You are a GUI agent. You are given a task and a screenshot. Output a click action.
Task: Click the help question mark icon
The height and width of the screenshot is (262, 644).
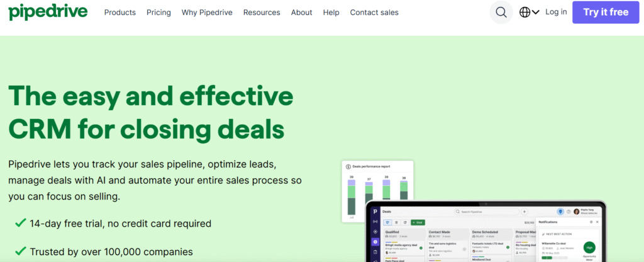568,212
